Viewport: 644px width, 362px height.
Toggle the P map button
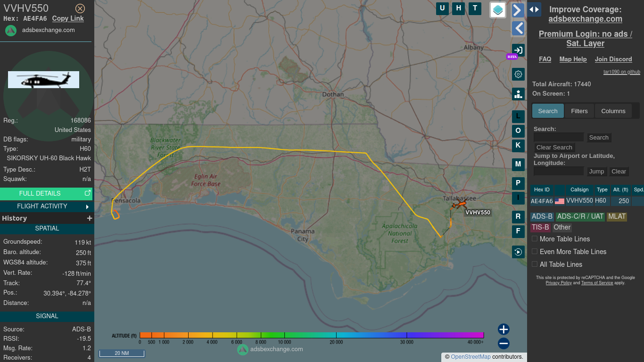518,183
